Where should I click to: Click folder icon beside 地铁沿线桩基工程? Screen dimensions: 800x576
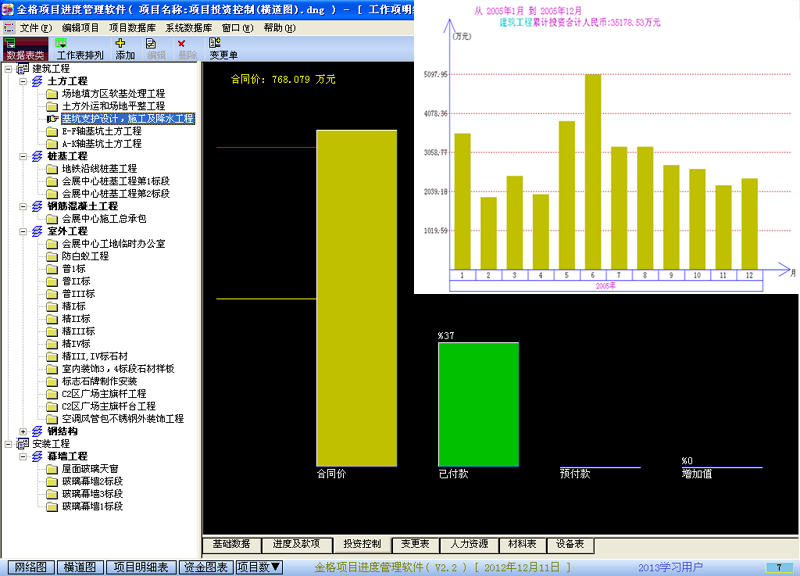point(51,169)
